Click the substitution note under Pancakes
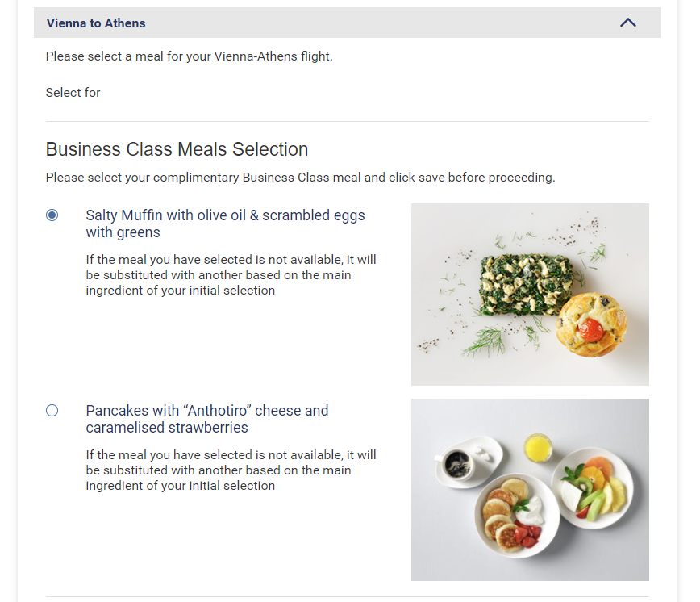This screenshot has height=602, width=700. coord(231,470)
